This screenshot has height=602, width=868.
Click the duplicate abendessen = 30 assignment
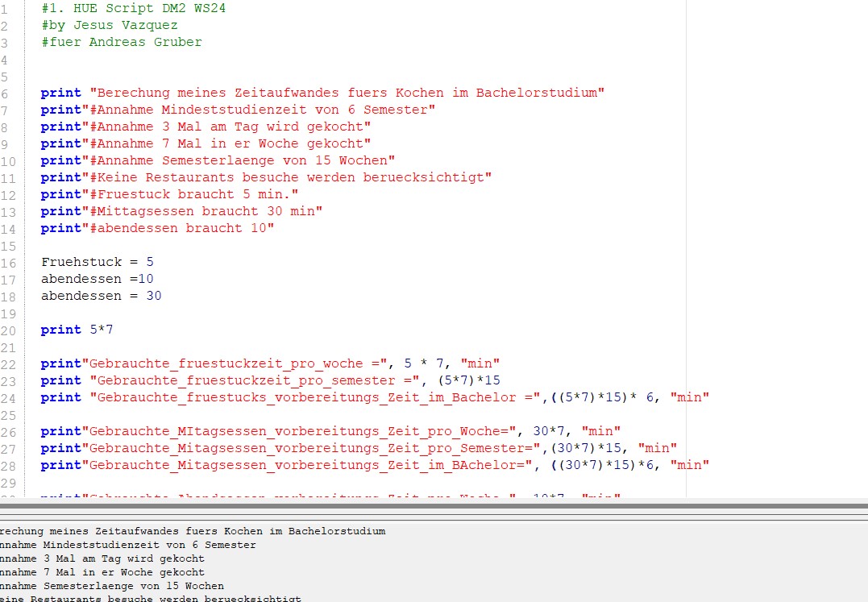point(101,295)
